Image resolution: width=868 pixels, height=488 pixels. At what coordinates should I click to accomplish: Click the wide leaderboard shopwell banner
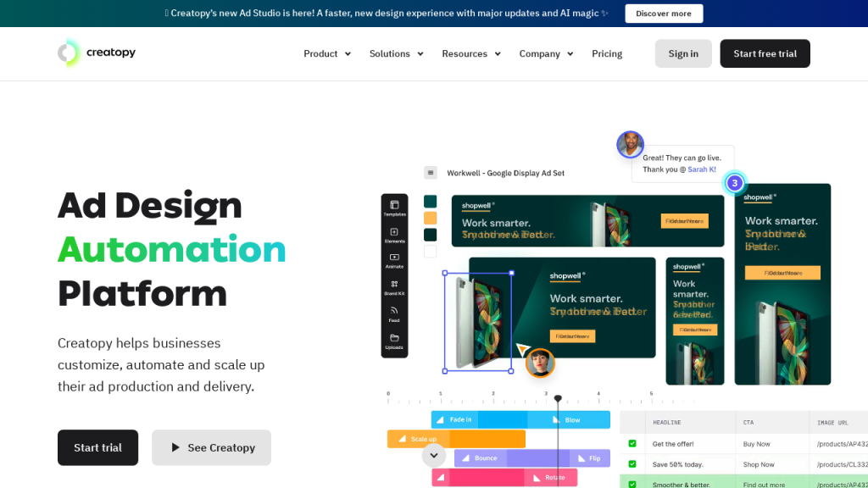tap(588, 221)
